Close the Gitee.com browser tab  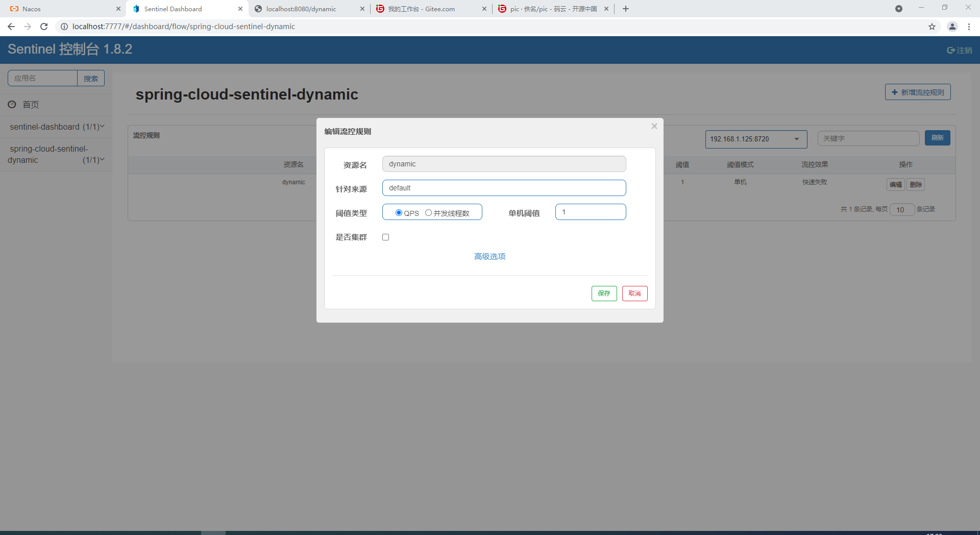click(484, 9)
